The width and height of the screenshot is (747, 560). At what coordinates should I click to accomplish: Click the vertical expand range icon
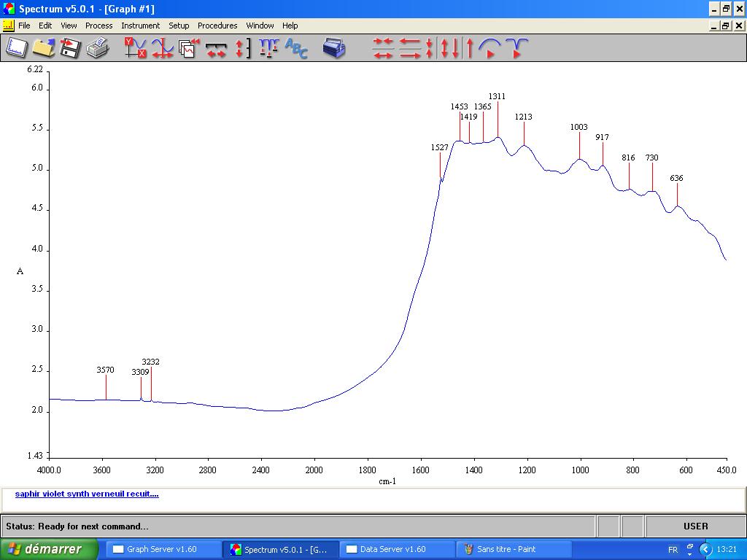[x=242, y=48]
